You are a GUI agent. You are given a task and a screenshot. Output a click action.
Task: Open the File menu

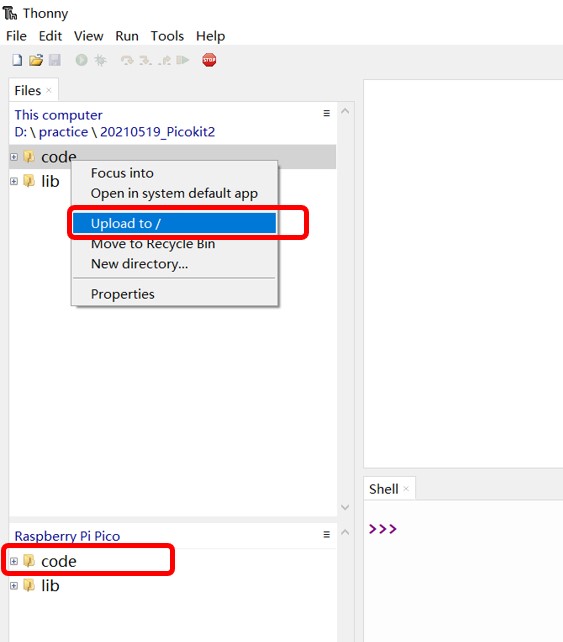click(16, 36)
